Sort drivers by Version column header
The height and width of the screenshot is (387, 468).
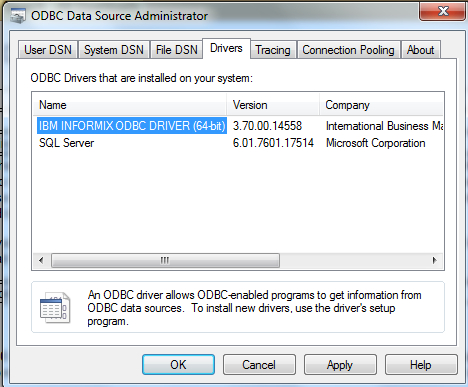(273, 105)
